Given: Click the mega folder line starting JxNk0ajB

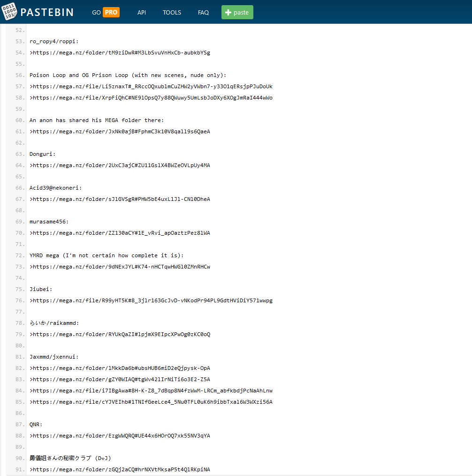Looking at the screenshot, I should tap(120, 131).
